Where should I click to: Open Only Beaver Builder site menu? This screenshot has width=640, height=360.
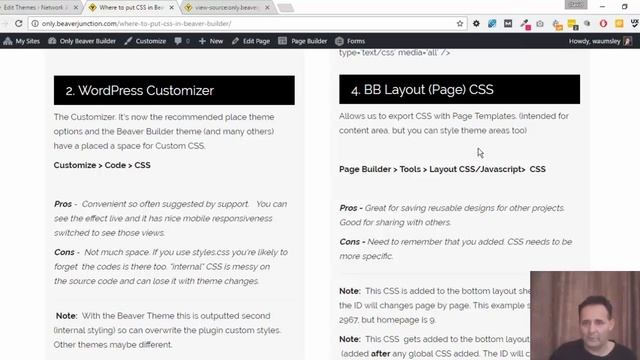(82, 41)
